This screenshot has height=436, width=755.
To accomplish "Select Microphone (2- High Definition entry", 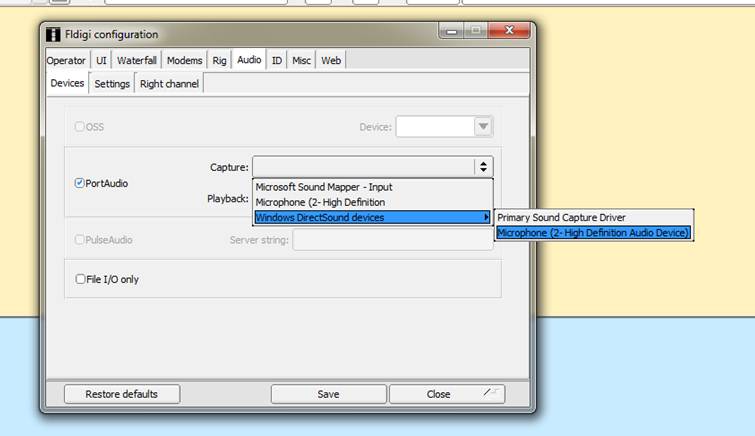I will click(320, 202).
